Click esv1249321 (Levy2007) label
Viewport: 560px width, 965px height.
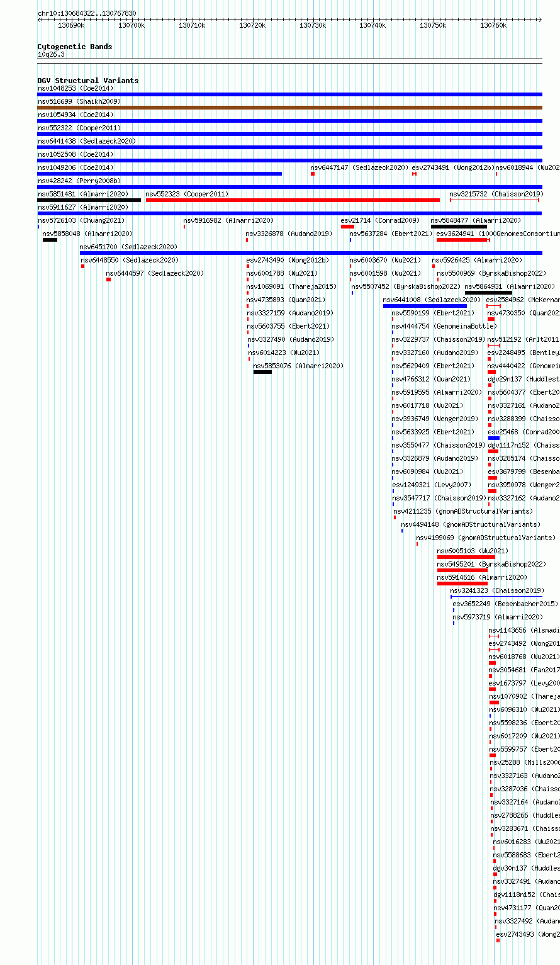(x=432, y=485)
